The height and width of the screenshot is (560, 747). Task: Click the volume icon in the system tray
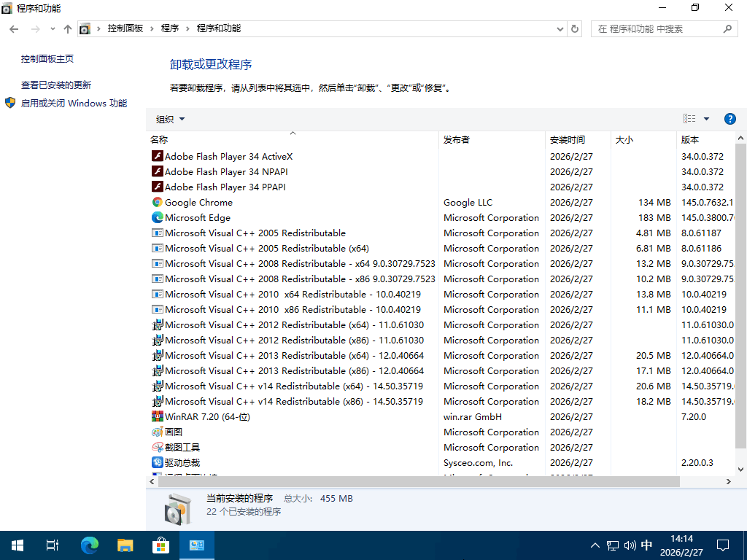[x=630, y=545]
